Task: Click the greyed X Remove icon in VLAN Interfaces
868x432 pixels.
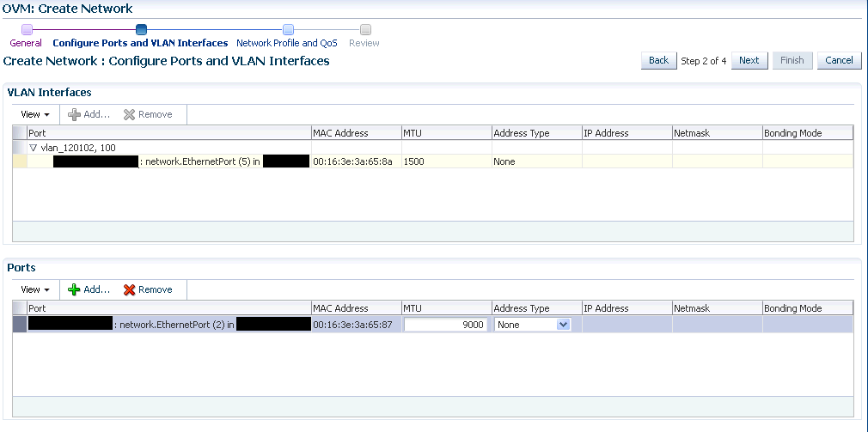Action: pyautogui.click(x=130, y=114)
